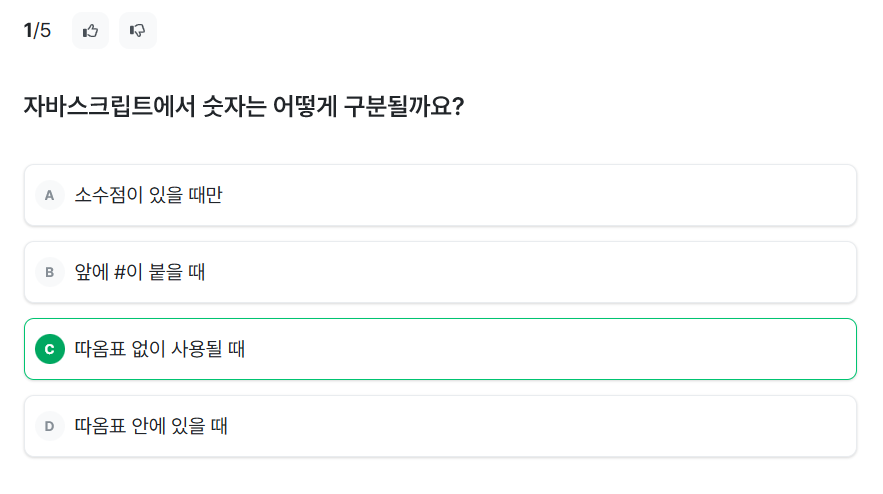Click the gray "B" letter badge

pyautogui.click(x=49, y=272)
